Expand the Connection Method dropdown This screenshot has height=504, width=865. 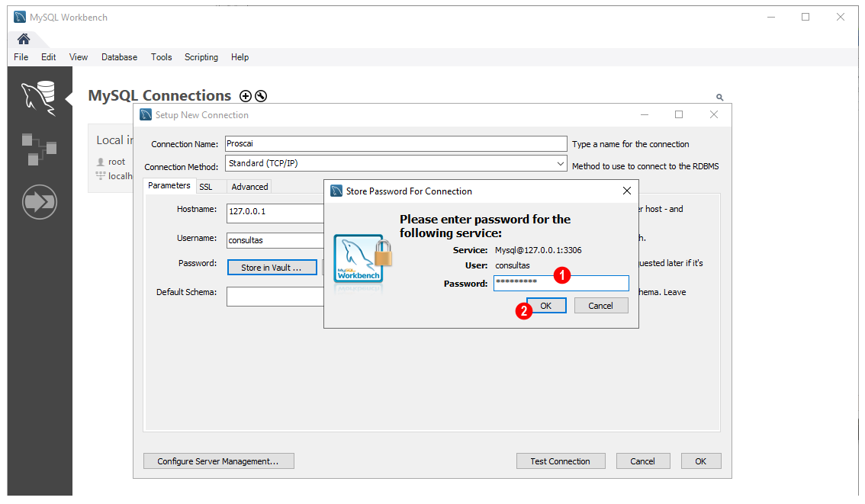click(x=560, y=164)
